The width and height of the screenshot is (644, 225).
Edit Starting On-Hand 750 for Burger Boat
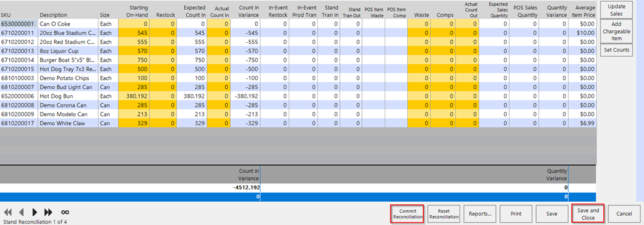(134, 60)
